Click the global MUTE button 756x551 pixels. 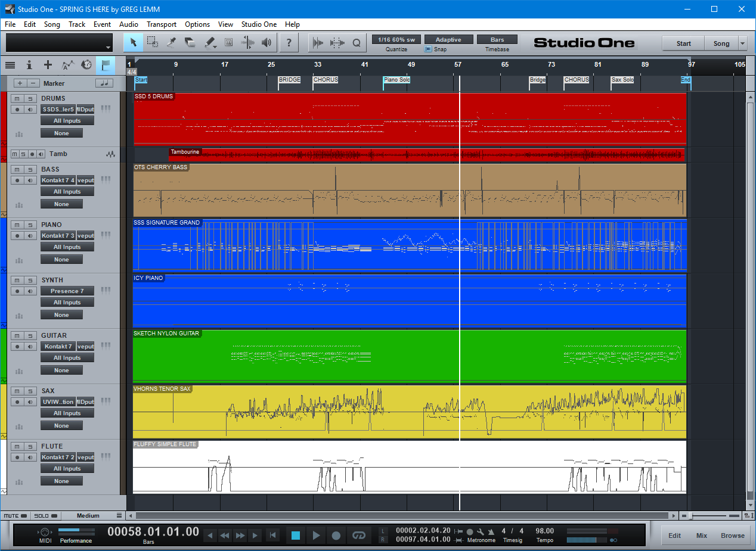point(16,516)
